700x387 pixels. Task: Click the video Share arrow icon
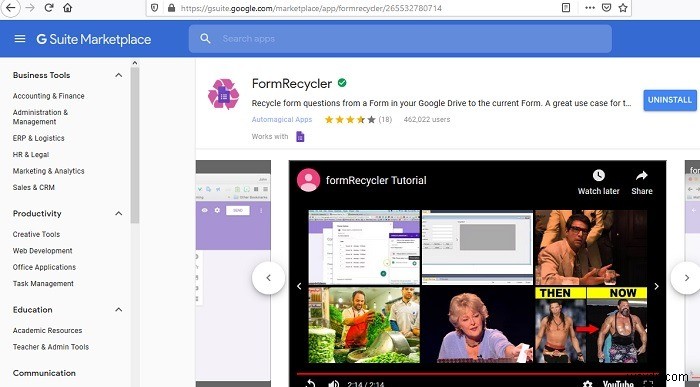pos(642,175)
